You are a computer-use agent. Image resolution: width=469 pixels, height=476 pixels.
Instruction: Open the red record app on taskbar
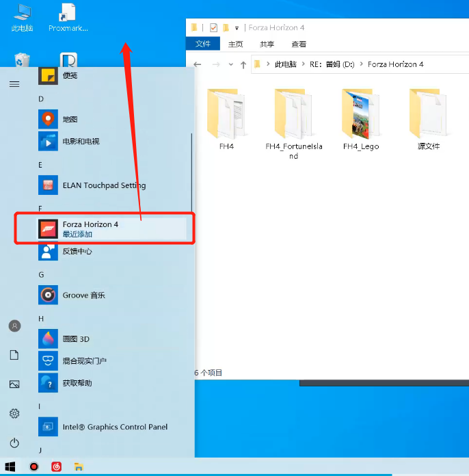point(33,466)
